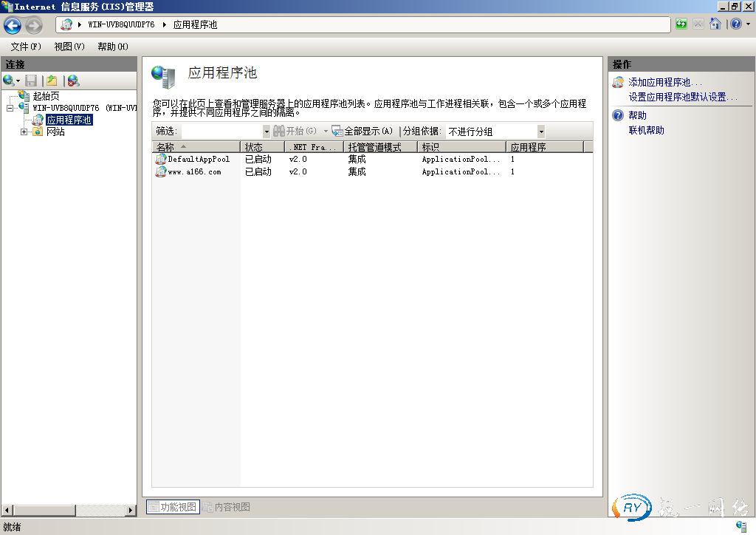This screenshot has height=535, width=756.
Task: Select the DefaultAppPool row
Action: [198, 159]
